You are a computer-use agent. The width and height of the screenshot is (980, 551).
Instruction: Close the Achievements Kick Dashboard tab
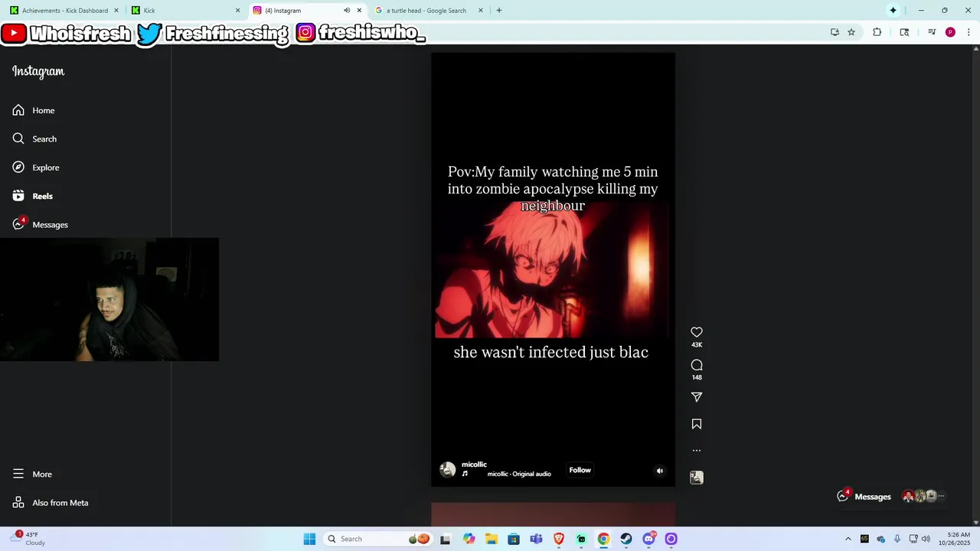coord(116,11)
